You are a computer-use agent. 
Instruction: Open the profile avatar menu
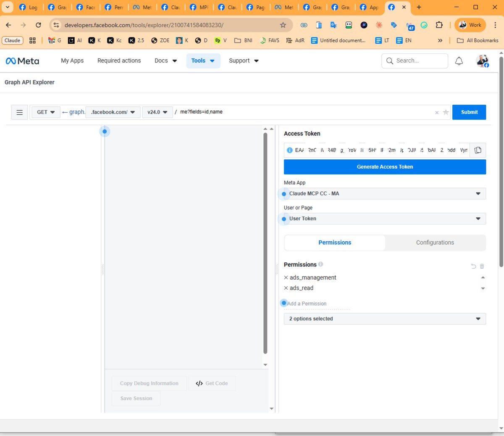(x=482, y=61)
